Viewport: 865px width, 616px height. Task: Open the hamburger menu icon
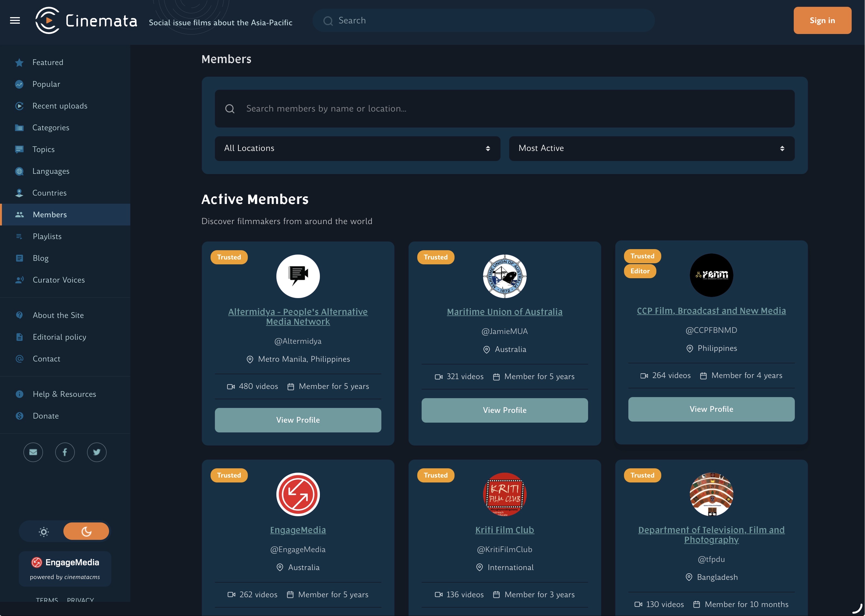tap(15, 20)
